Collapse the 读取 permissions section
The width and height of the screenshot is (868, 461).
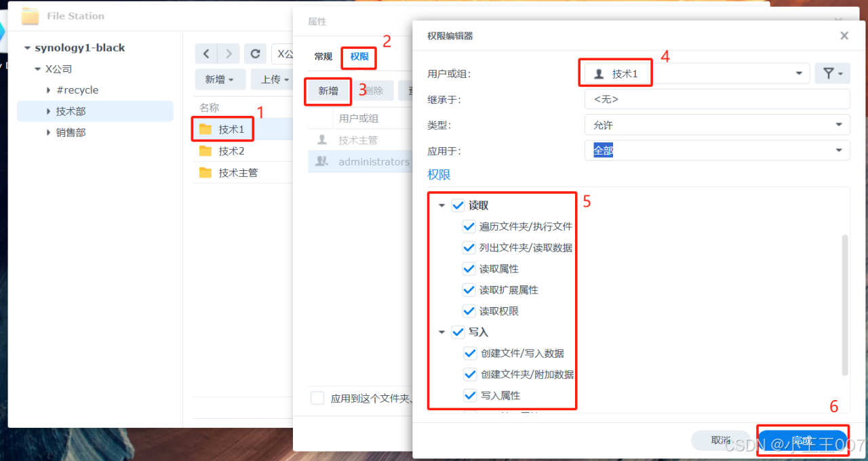441,205
